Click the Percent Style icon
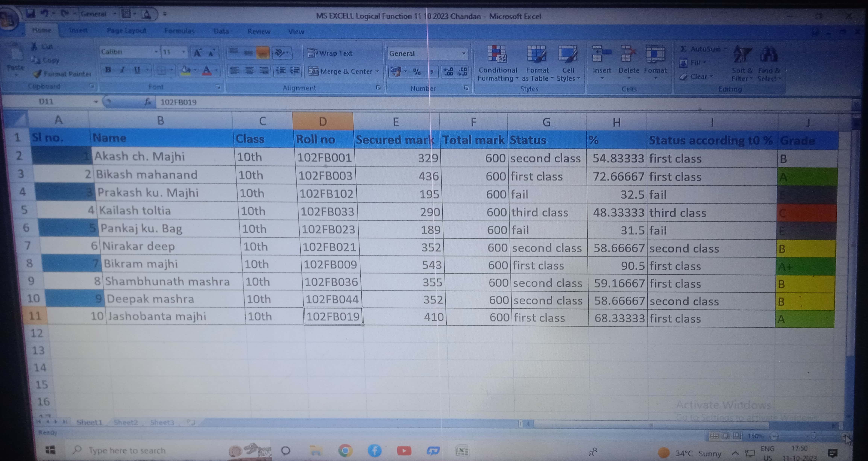Image resolution: width=868 pixels, height=461 pixels. coord(417,71)
